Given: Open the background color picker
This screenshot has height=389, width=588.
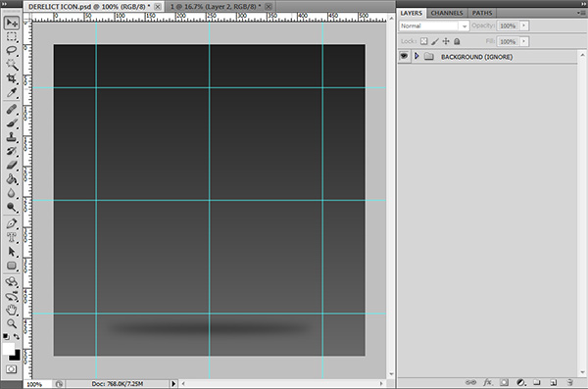Looking at the screenshot, I should tap(16, 356).
